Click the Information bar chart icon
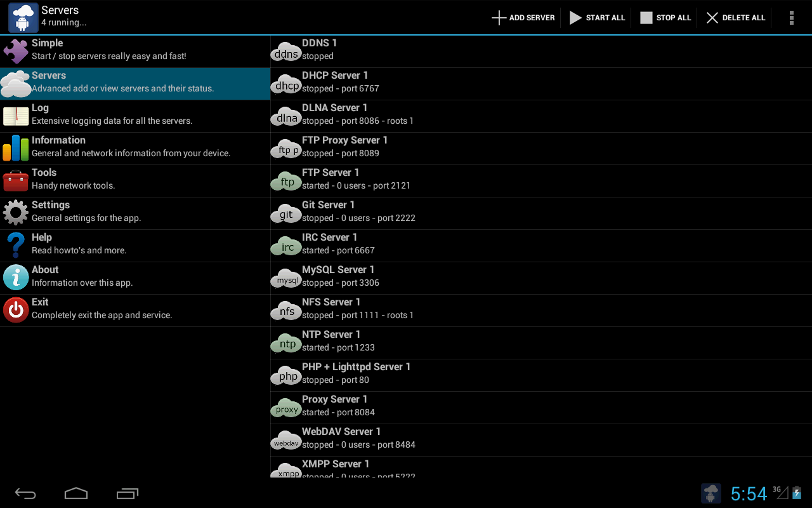This screenshot has width=812, height=508. click(x=16, y=148)
